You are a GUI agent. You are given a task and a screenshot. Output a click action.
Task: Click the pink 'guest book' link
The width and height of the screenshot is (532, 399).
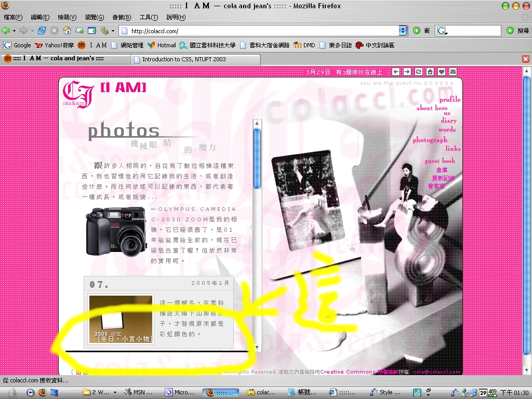coord(440,161)
